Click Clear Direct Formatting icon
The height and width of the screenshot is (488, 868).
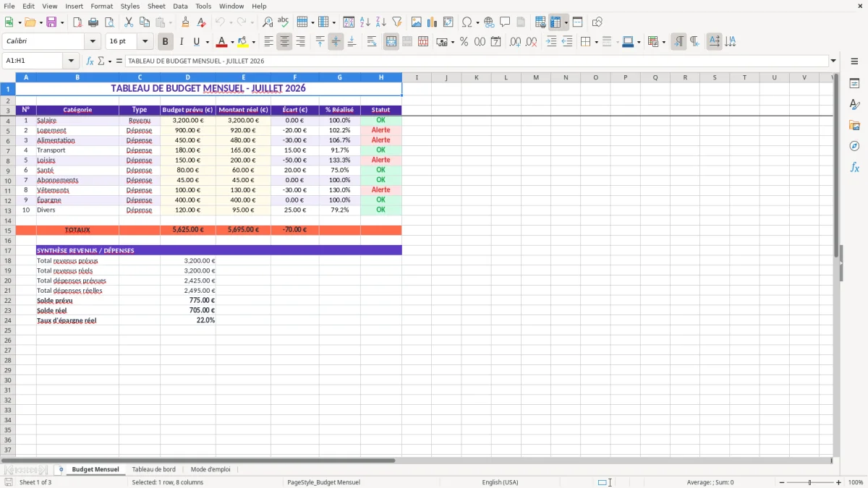click(x=202, y=22)
